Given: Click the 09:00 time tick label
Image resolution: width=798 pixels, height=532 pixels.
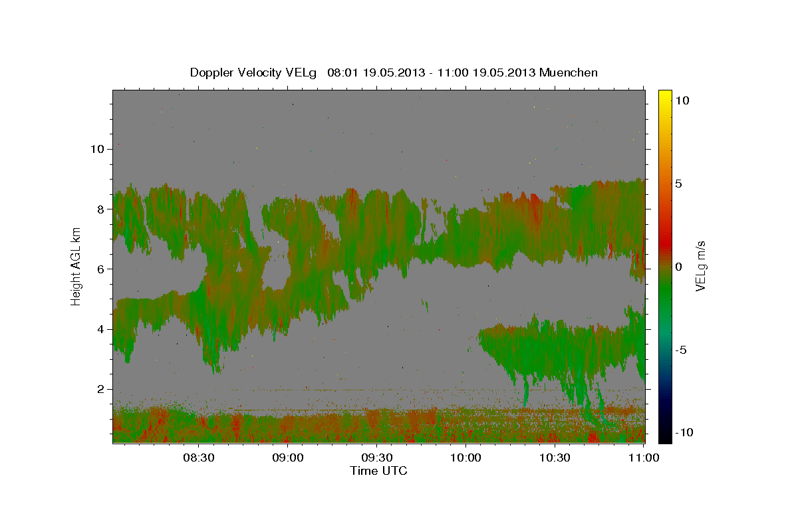Looking at the screenshot, I should point(288,458).
